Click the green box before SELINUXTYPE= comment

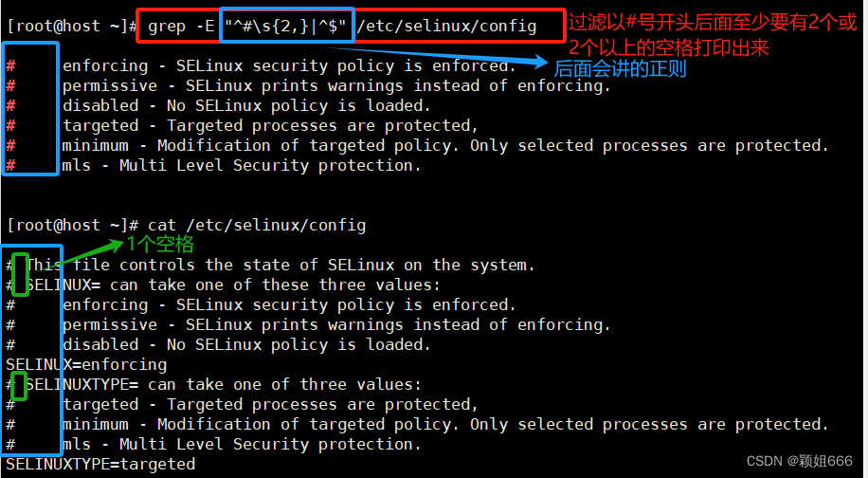point(18,385)
